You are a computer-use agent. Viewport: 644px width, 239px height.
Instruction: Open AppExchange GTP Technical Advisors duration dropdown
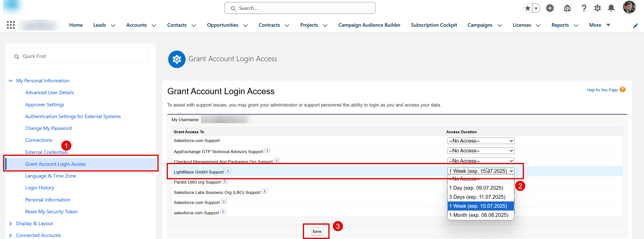tap(481, 151)
